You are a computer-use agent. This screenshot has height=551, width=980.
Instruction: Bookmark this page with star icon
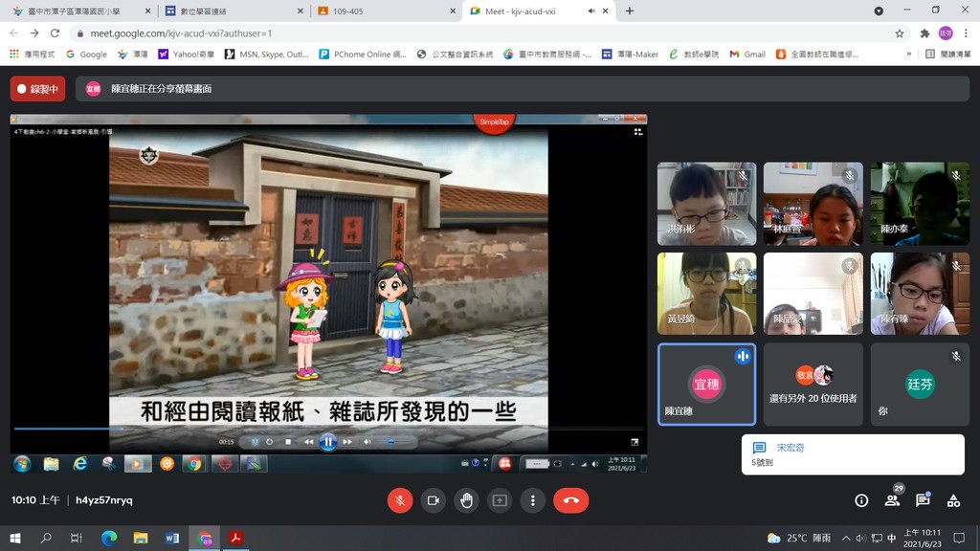900,33
